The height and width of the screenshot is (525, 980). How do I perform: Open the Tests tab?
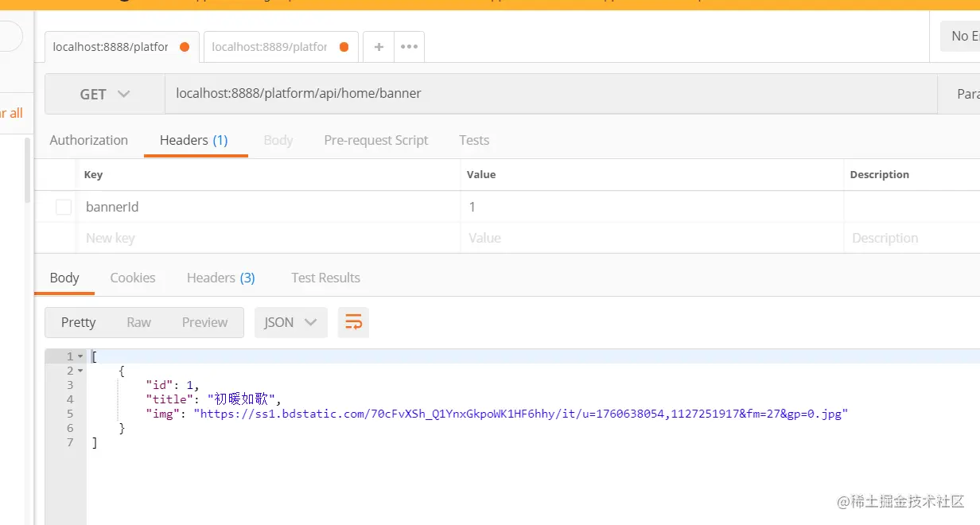click(474, 140)
